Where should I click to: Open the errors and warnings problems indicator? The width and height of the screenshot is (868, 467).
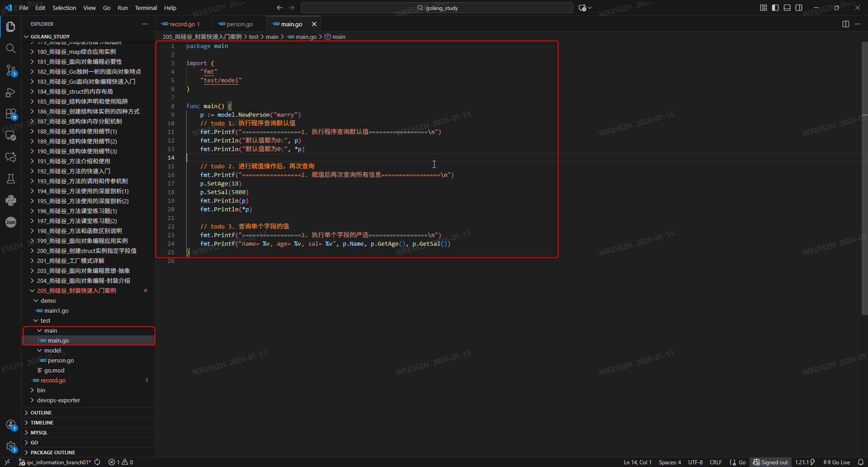click(x=121, y=462)
